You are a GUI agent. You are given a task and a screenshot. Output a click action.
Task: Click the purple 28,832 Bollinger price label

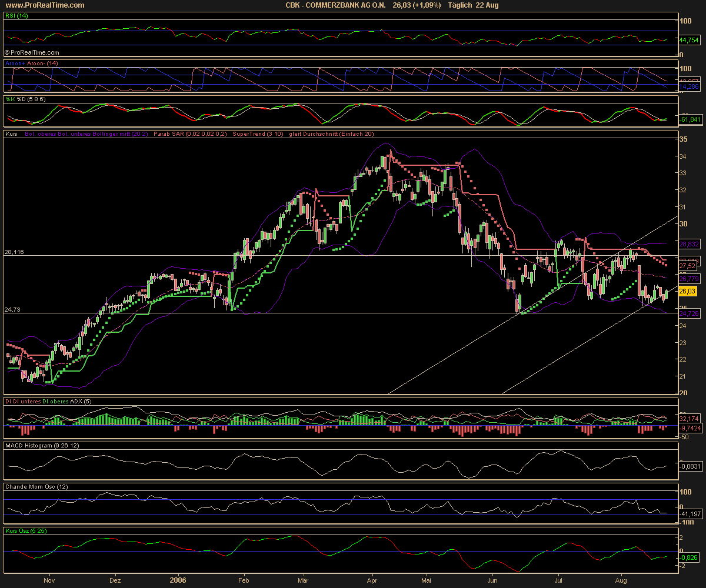coord(690,243)
